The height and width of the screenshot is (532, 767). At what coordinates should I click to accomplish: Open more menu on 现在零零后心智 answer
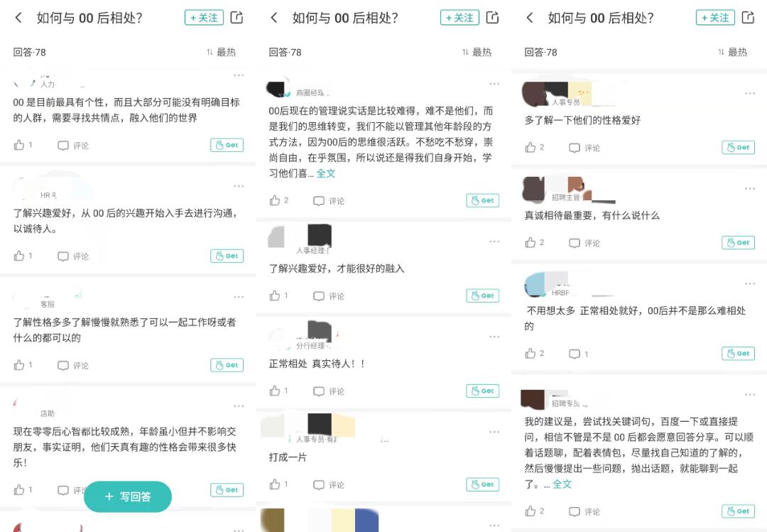tap(239, 406)
